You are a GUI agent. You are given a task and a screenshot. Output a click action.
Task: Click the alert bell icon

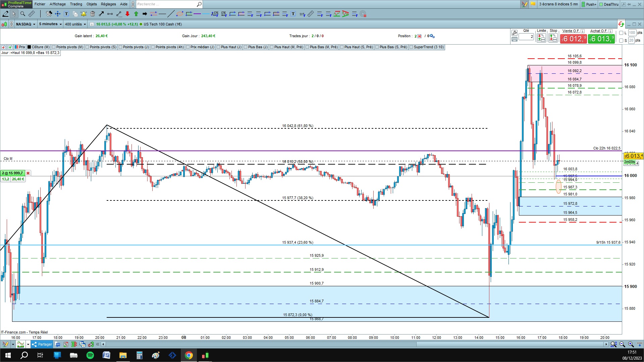(84, 14)
